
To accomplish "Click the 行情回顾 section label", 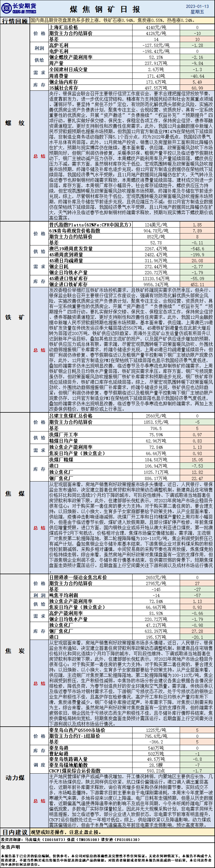I will point(15,21).
